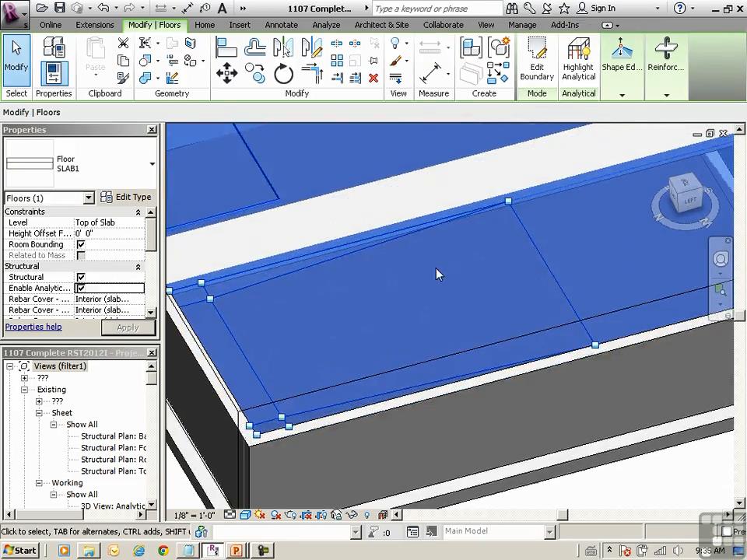Select the Move tool in Modify panel
The height and width of the screenshot is (560, 747).
pos(226,75)
